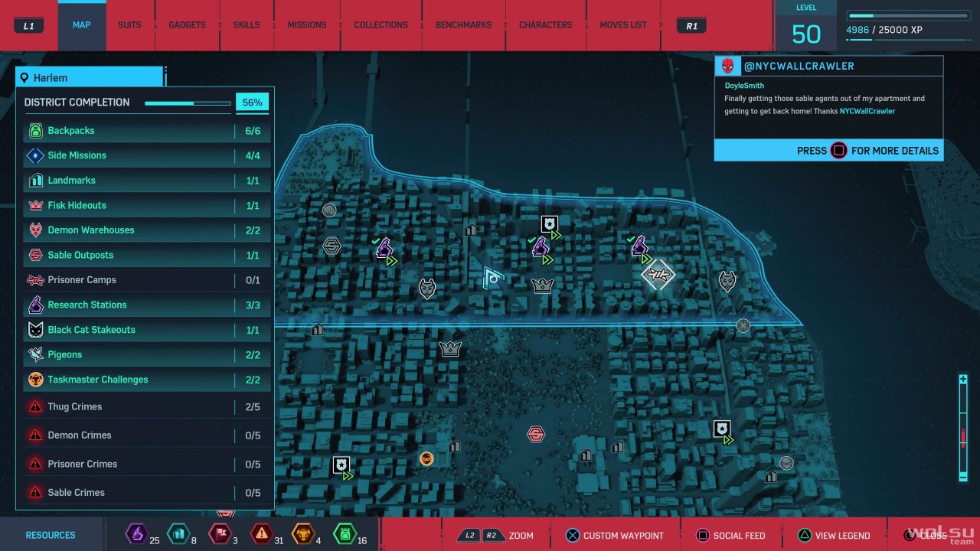Viewport: 980px width, 551px height.
Task: Open the Benchmarks tab
Action: pyautogui.click(x=463, y=25)
